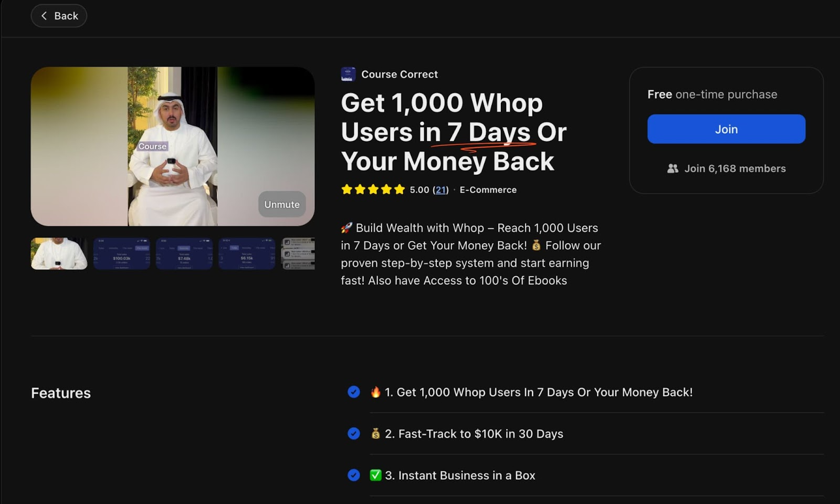Click the checkmark beside Instant Business in a Box
This screenshot has width=840, height=504.
coord(354,475)
